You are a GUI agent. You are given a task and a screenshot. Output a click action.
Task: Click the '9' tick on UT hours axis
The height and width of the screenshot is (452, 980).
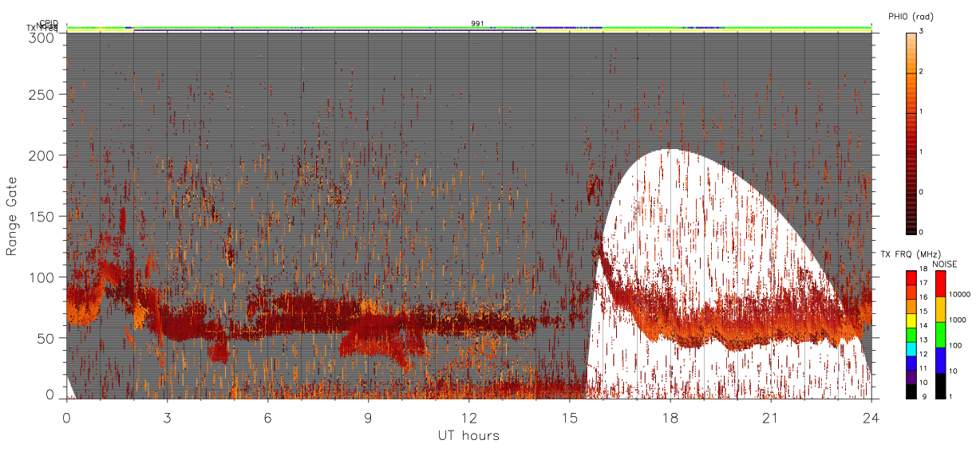[369, 418]
